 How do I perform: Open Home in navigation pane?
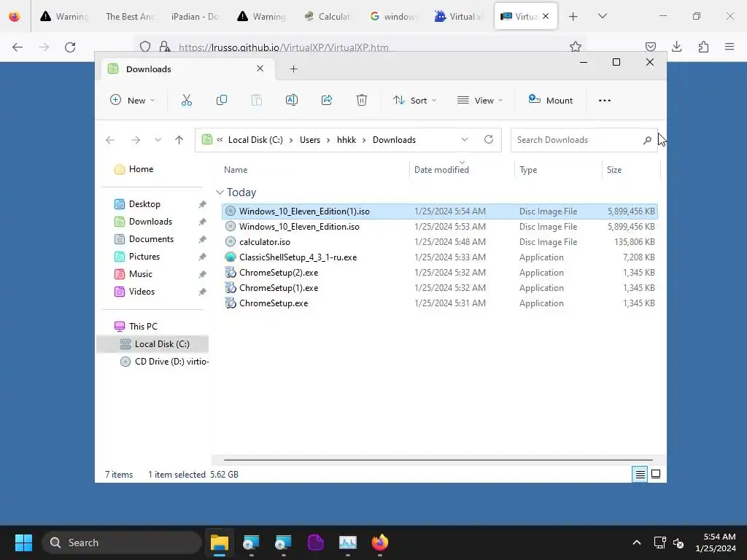[x=134, y=169]
